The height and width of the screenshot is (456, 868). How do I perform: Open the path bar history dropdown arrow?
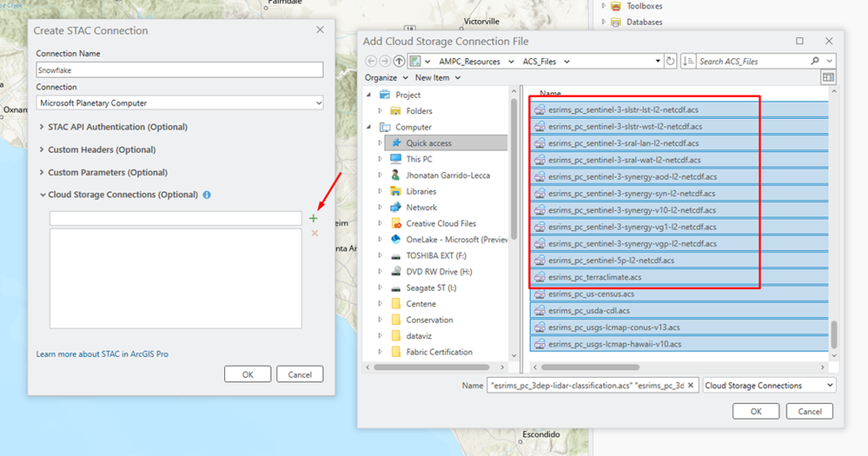pos(658,62)
